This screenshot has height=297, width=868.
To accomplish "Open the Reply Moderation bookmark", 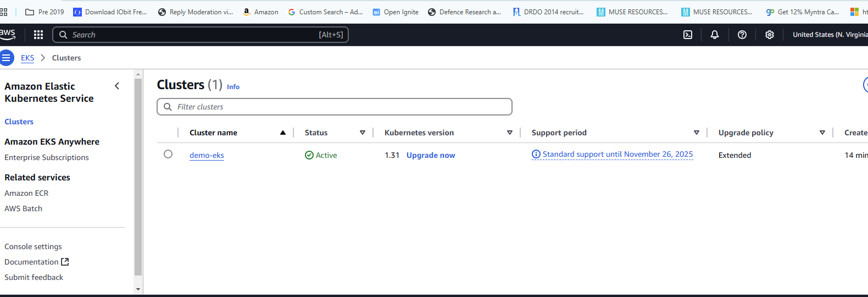I will (196, 12).
